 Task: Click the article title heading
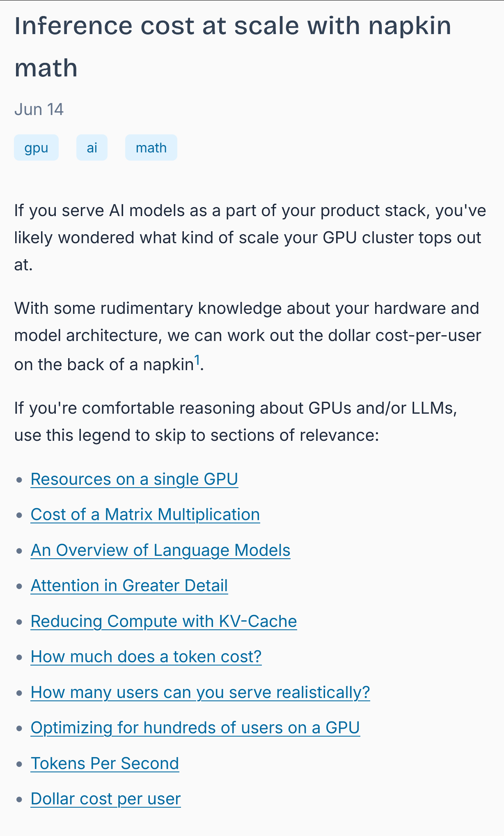click(233, 46)
